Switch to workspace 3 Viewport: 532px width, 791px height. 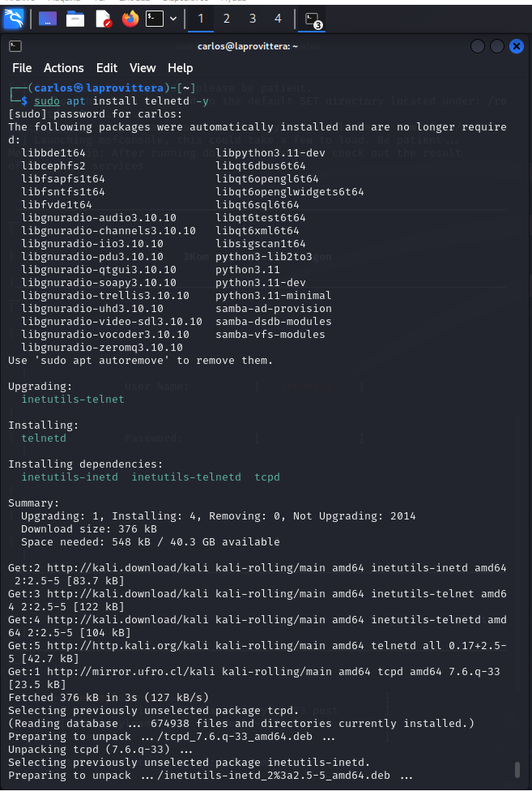pos(253,19)
